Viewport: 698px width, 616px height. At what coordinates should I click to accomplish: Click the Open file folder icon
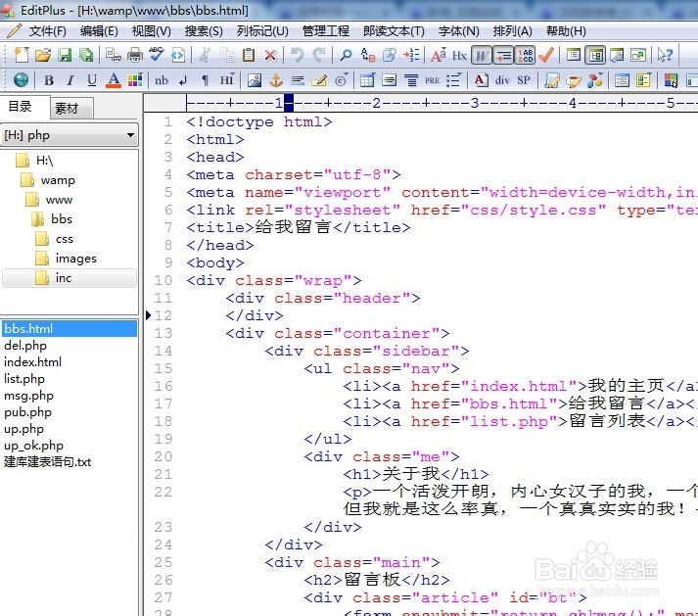[43, 55]
